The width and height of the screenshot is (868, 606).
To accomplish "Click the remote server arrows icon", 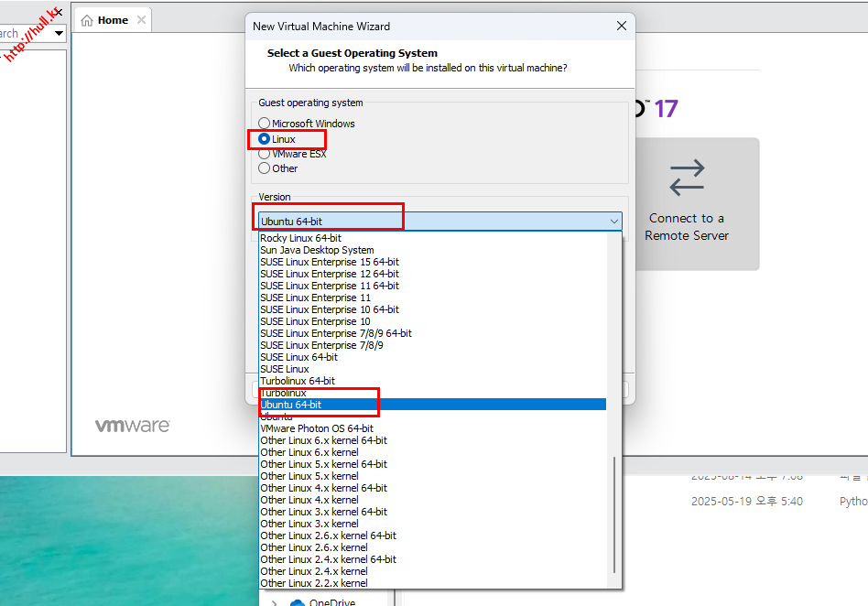I will tap(687, 178).
